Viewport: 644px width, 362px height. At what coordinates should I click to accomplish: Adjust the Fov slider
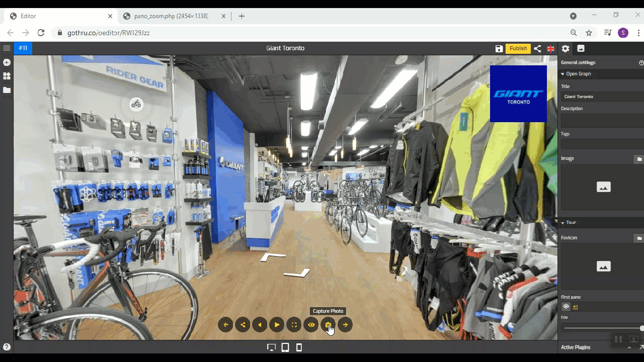click(603, 328)
